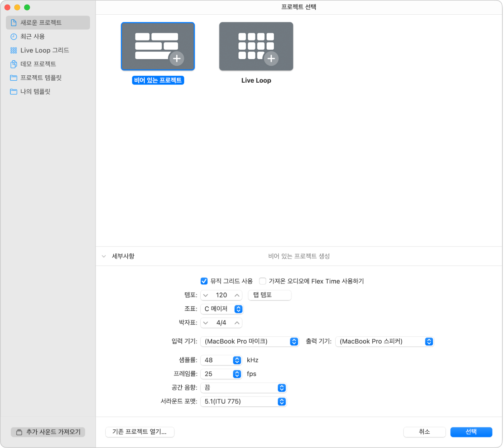Screen dimensions: 504x448
Task: Open 나의 템플릿 in the sidebar
Action: point(48,92)
